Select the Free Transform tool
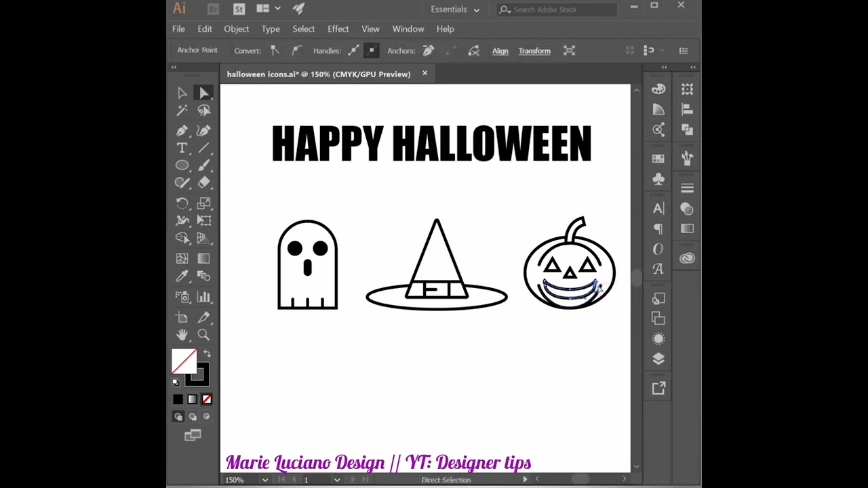The width and height of the screenshot is (868, 488). coord(203,220)
